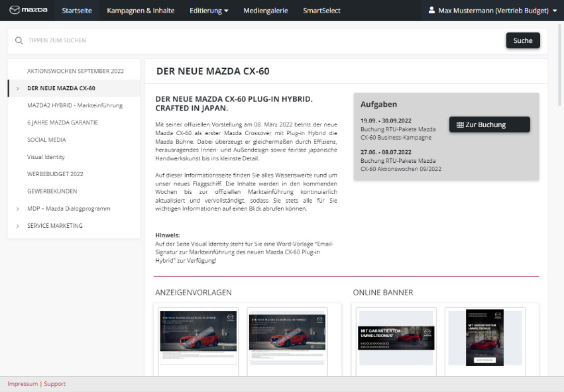
Task: Click the magnifying glass search icon
Action: pos(19,40)
